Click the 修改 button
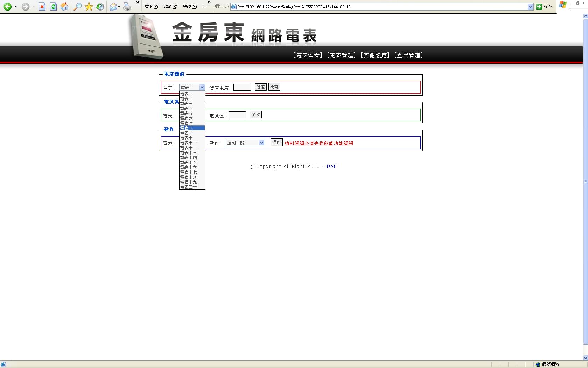 pos(255,115)
